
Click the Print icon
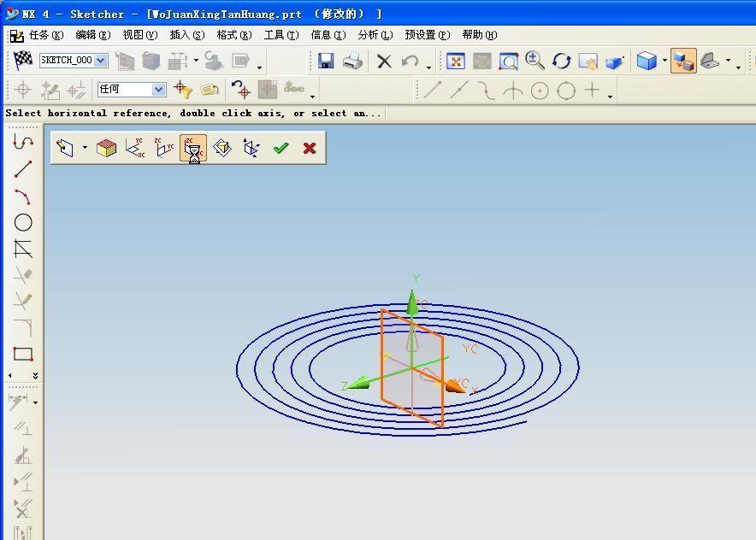tap(352, 61)
